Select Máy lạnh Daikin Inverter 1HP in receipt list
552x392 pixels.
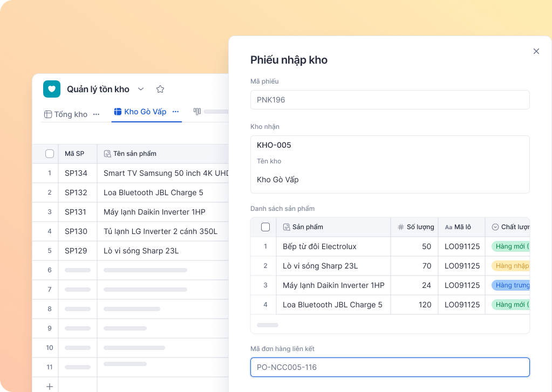tap(333, 285)
